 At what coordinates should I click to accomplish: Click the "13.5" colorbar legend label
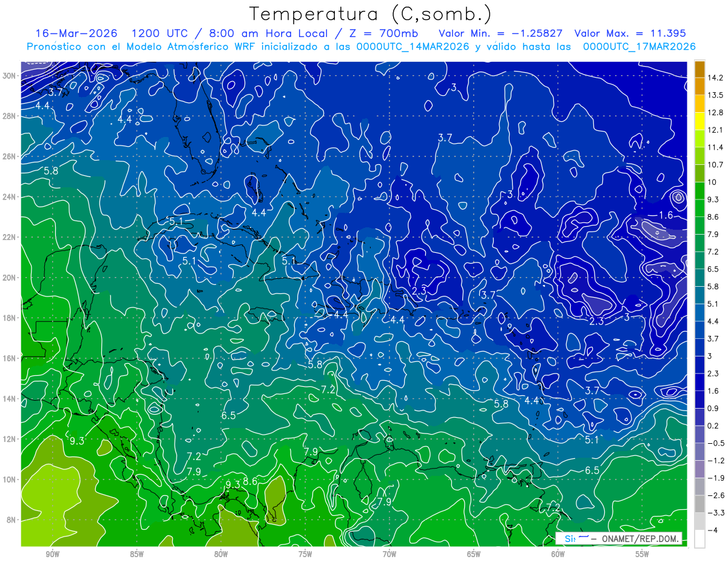pyautogui.click(x=716, y=95)
